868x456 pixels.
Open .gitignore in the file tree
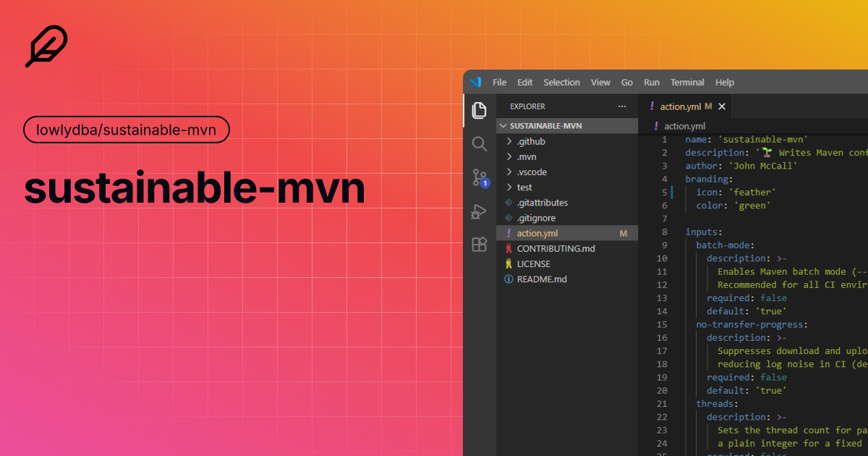click(x=567, y=218)
